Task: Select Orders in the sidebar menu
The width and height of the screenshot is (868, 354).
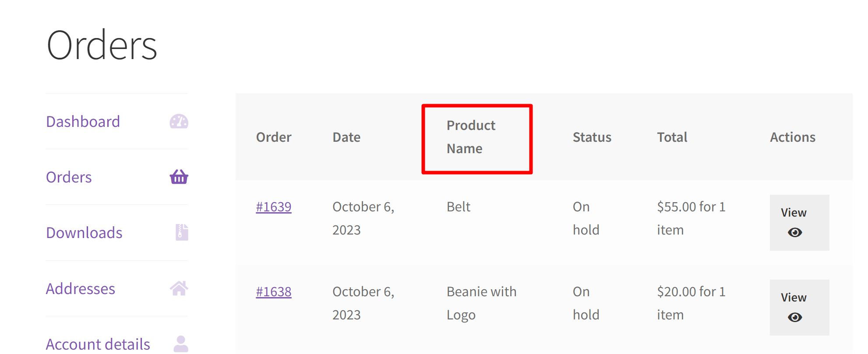Action: click(68, 177)
